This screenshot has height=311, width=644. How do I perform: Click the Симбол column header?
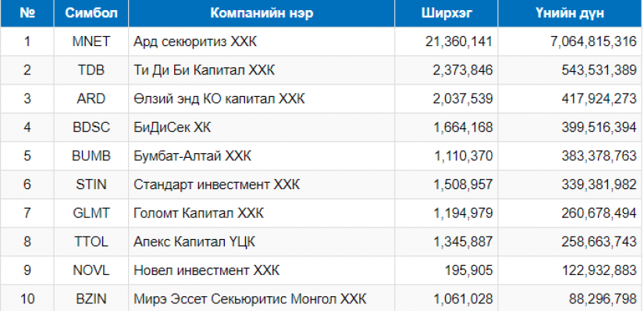[91, 13]
